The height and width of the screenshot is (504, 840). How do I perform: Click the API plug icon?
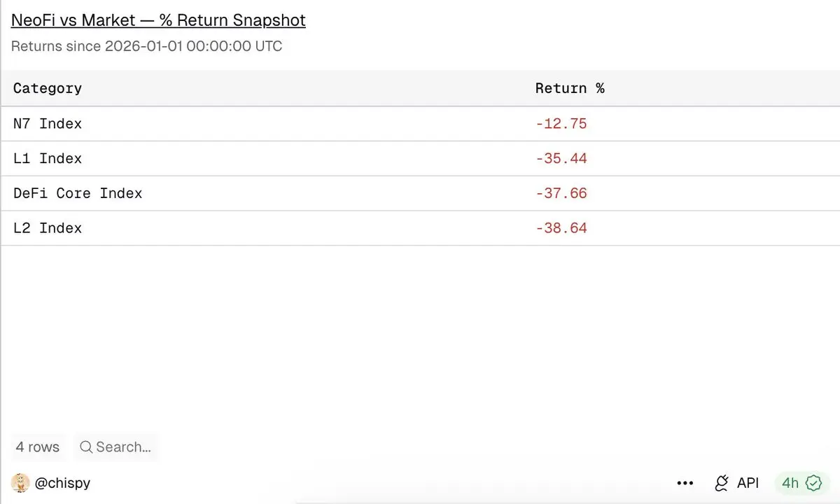click(721, 483)
